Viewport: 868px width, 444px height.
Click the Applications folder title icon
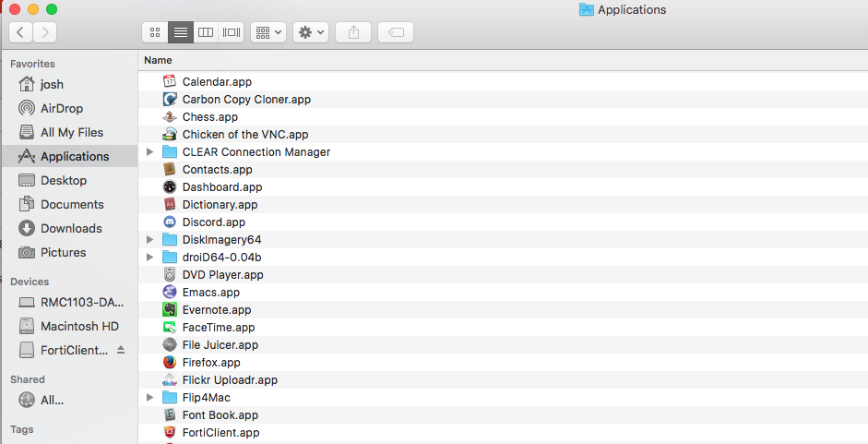click(x=587, y=9)
